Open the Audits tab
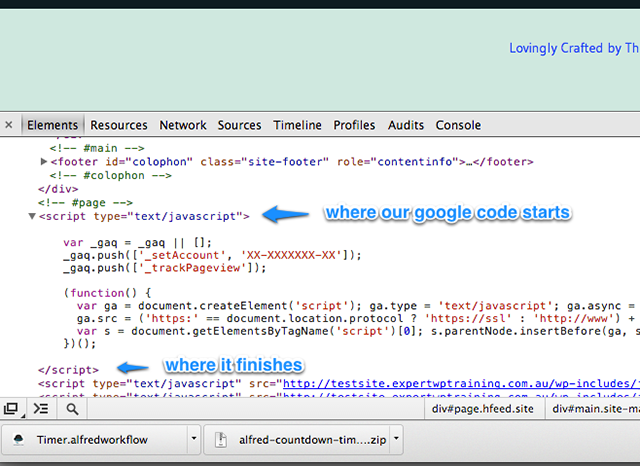This screenshot has width=640, height=466. 406,125
